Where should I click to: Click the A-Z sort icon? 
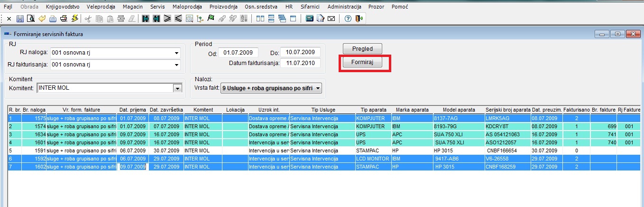(244, 19)
